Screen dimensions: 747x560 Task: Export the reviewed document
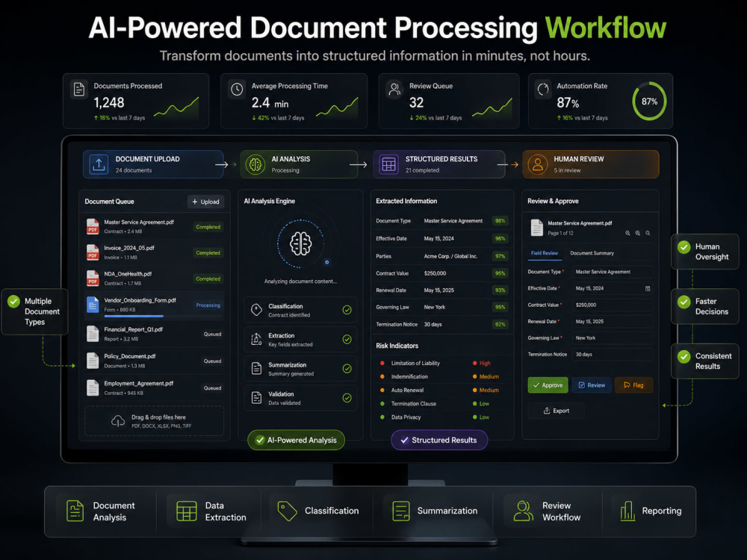pos(557,411)
